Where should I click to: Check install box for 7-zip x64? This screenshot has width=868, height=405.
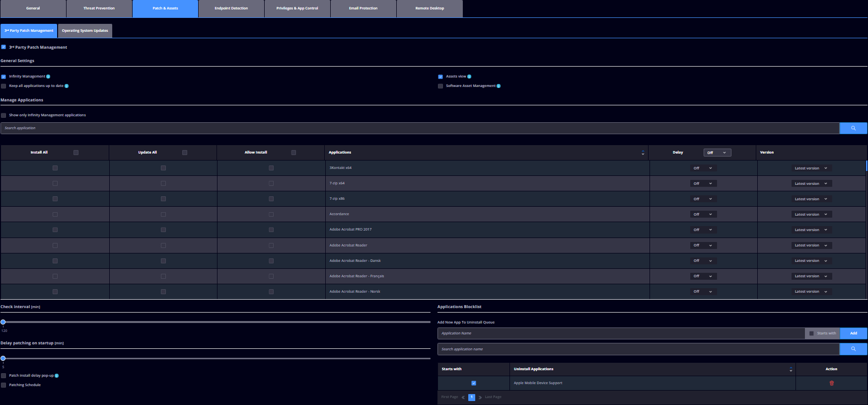click(55, 183)
